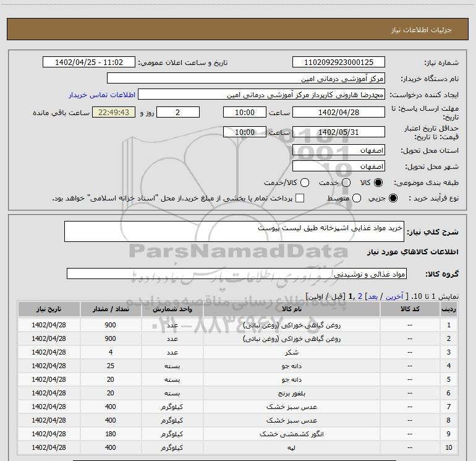Image resolution: width=476 pixels, height=461 pixels.
Task: Click quantity 180 in the انگور کشمشی row
Action: coord(111,434)
